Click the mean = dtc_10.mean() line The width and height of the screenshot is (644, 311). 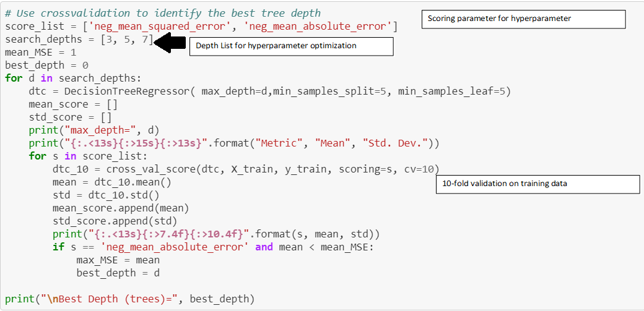(x=112, y=182)
